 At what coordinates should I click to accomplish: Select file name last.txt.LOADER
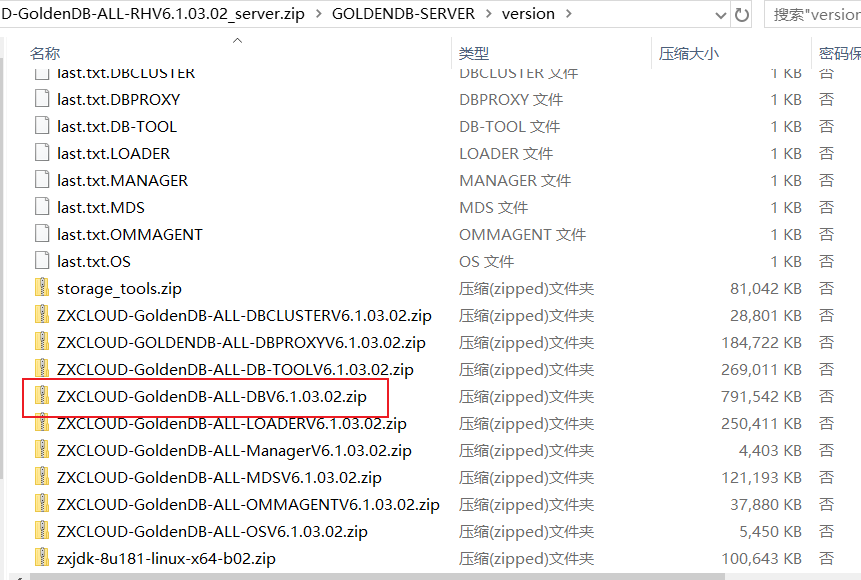point(114,153)
